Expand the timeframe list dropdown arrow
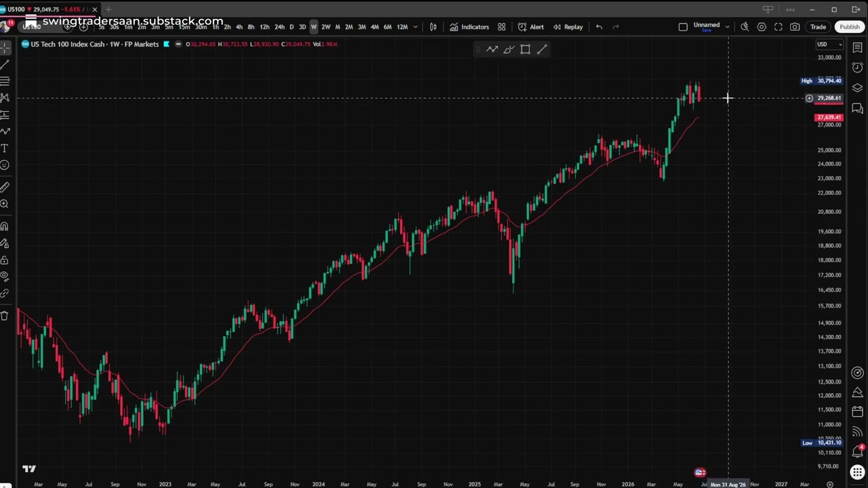The height and width of the screenshot is (488, 868). point(415,27)
